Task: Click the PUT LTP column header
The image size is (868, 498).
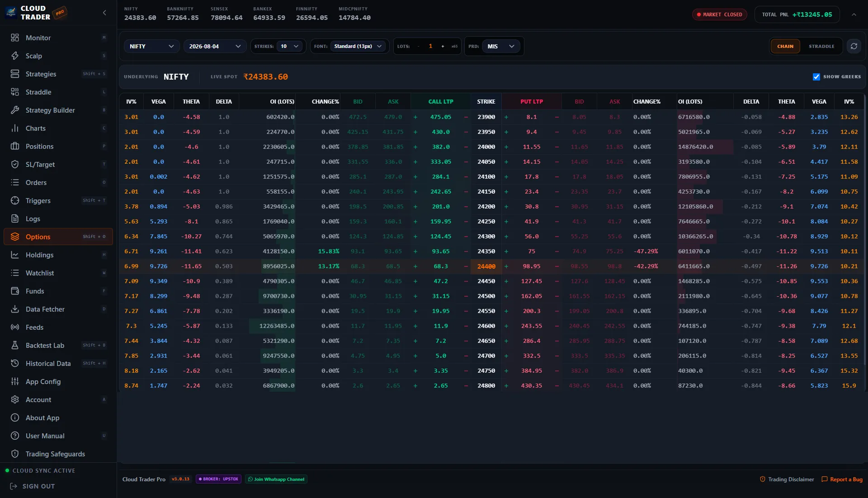Action: [x=531, y=102]
